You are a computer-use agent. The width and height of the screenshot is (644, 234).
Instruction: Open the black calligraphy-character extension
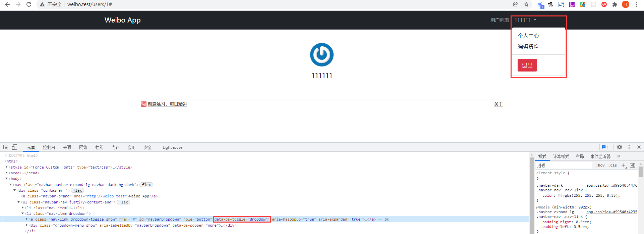pyautogui.click(x=550, y=4)
